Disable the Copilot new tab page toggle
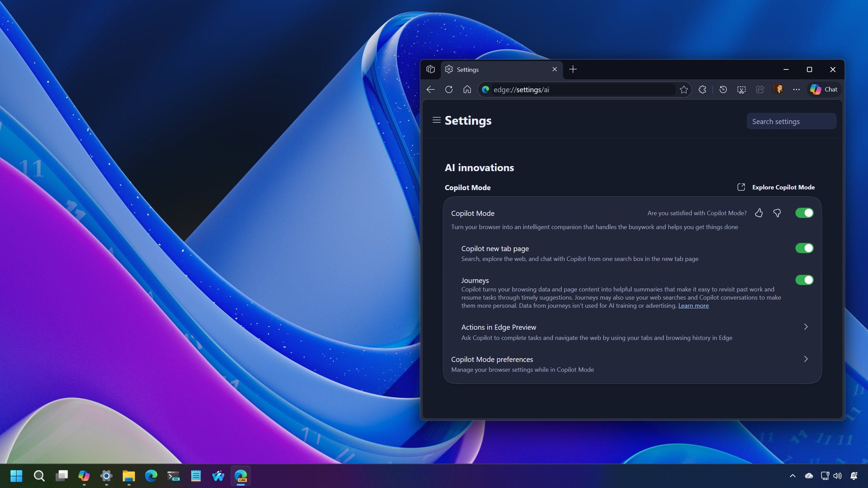The width and height of the screenshot is (868, 488). click(804, 248)
